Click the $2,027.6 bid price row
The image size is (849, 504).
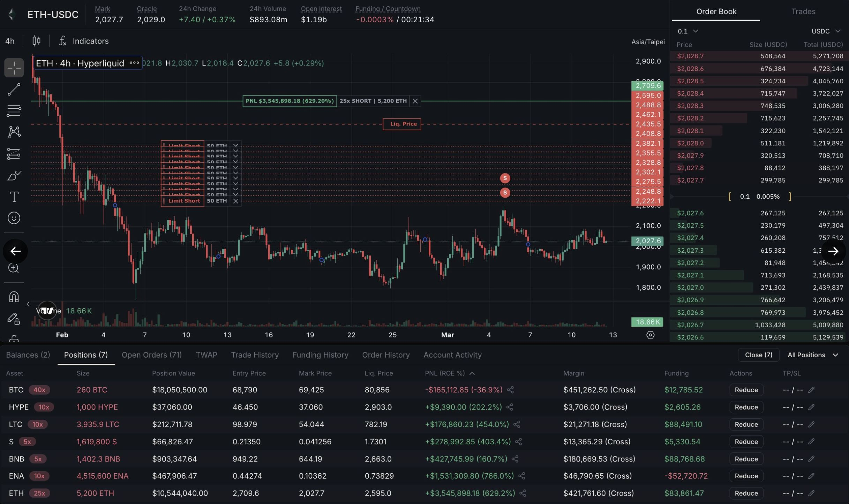coord(690,213)
